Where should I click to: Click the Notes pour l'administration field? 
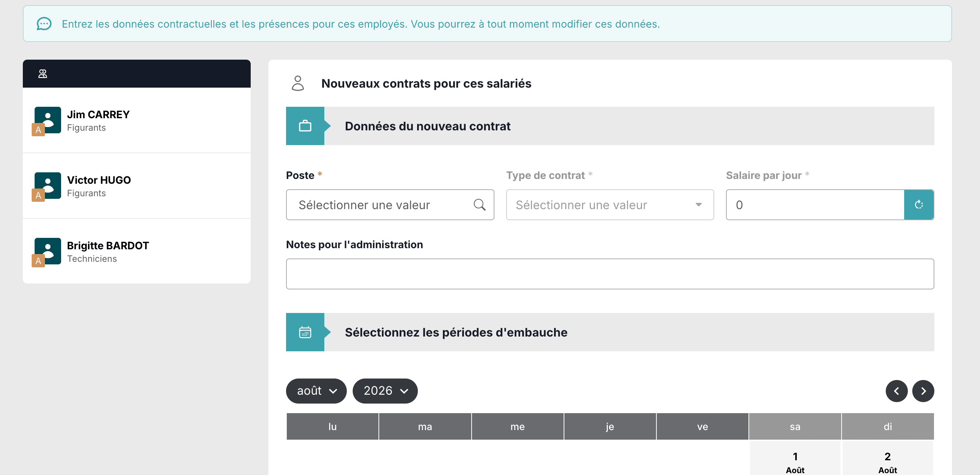[610, 274]
